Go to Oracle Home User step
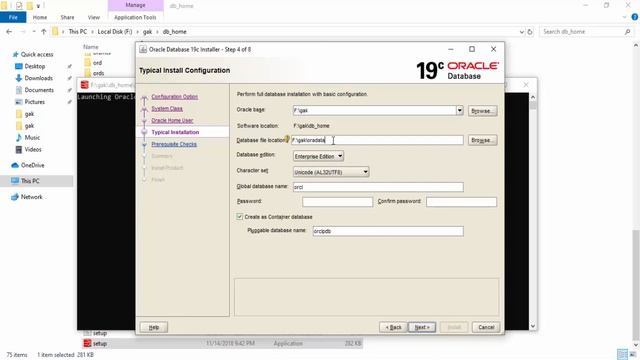Screen dimensions: 640x360 click(172, 120)
